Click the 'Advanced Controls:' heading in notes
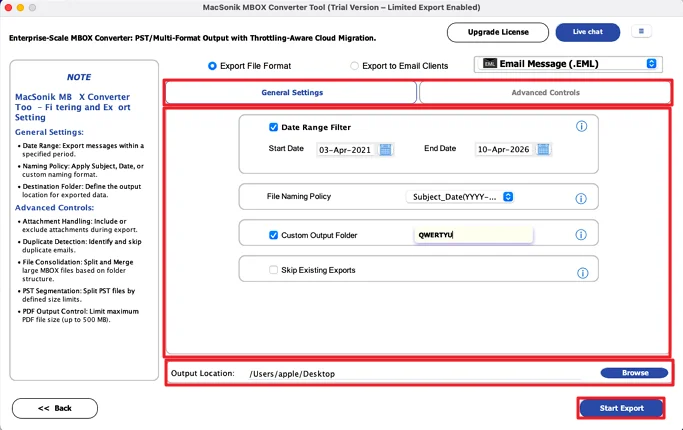This screenshot has height=430, width=683. pyautogui.click(x=54, y=208)
